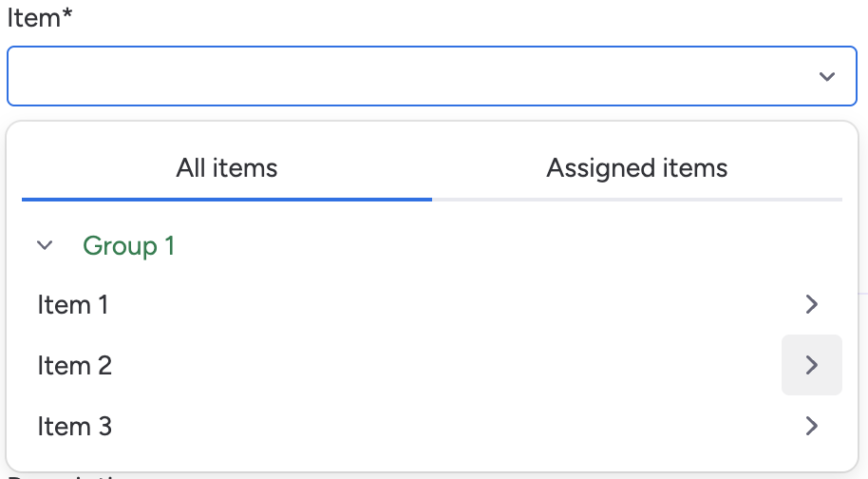This screenshot has width=868, height=479.
Task: Click the green Group 1 header label
Action: pos(129,246)
